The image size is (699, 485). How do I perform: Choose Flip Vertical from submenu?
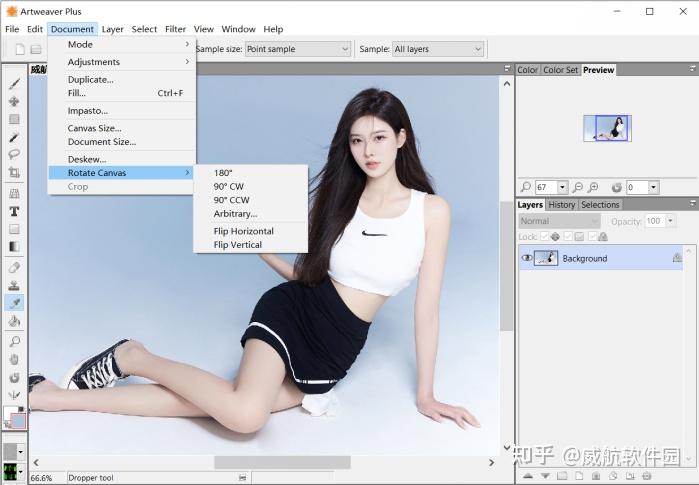(x=251, y=245)
